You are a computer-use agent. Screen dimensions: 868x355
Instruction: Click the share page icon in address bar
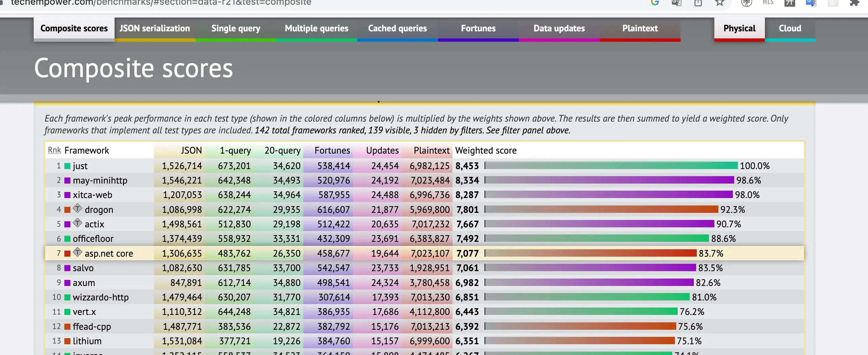pyautogui.click(x=698, y=3)
